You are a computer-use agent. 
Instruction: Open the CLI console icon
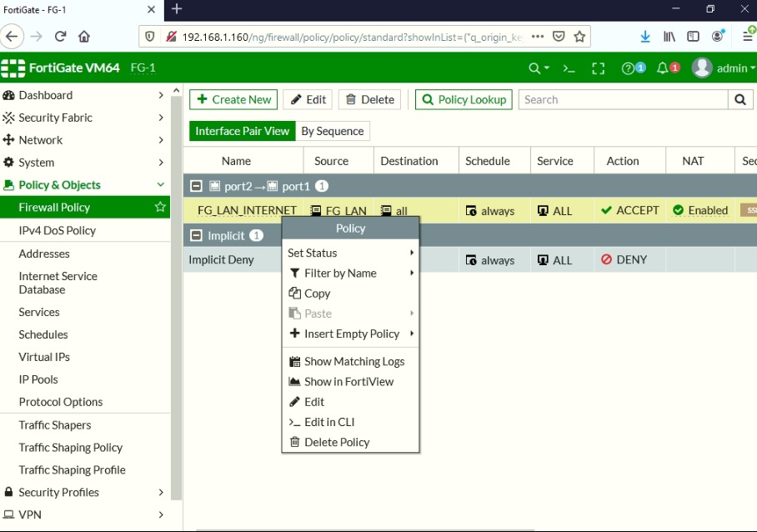pos(569,68)
